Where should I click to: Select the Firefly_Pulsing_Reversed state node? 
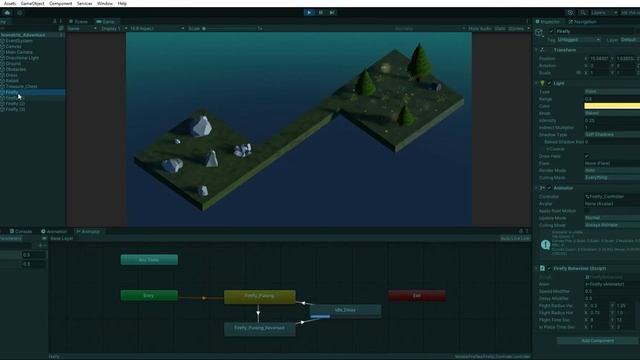coord(260,329)
